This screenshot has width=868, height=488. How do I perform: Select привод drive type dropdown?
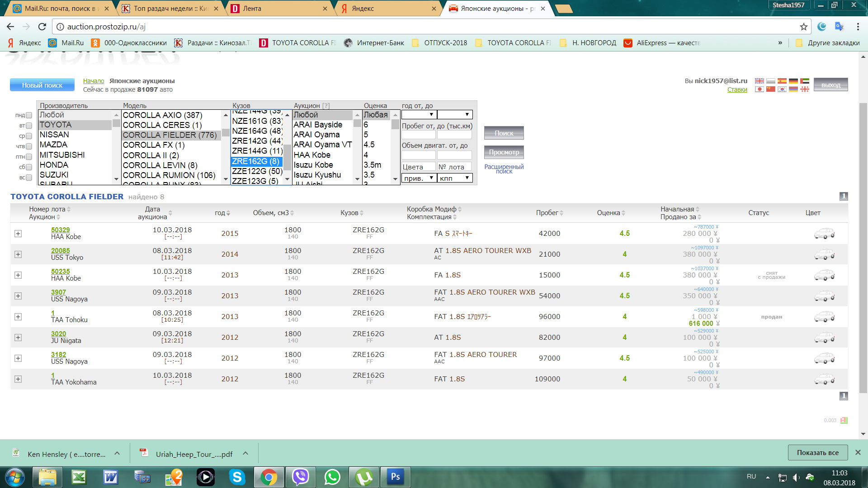[x=417, y=178]
